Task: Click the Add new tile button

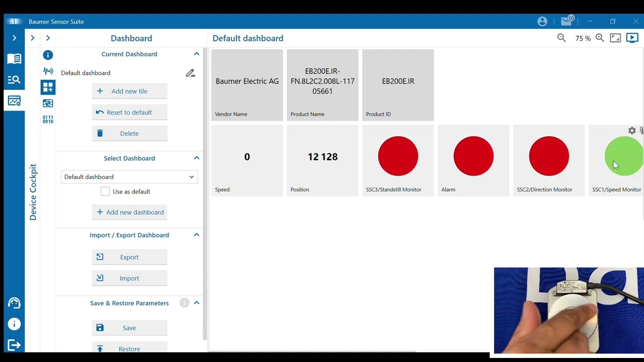Action: [x=129, y=91]
